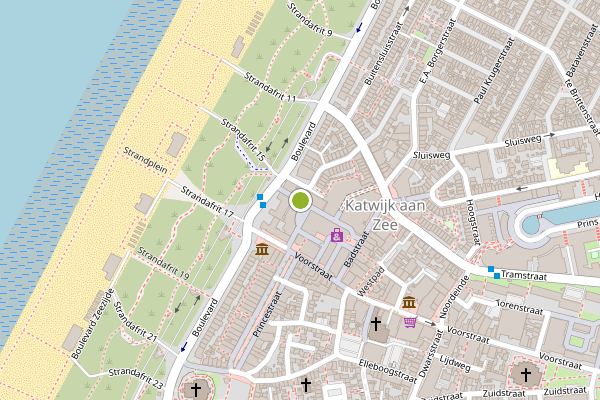Click the Strandafrit 17 beach access label
Screen dimensions: 600x400
207,202
